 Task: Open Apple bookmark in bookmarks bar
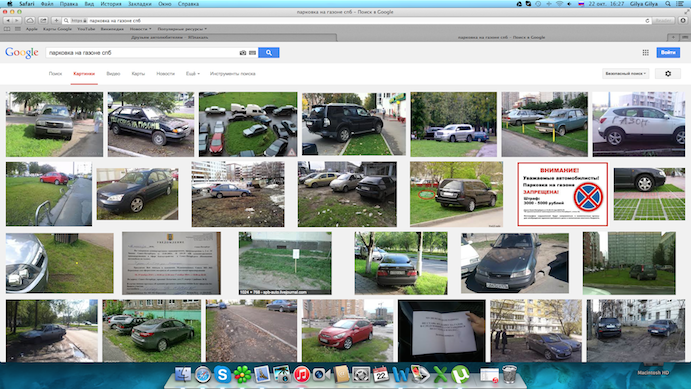pos(32,29)
